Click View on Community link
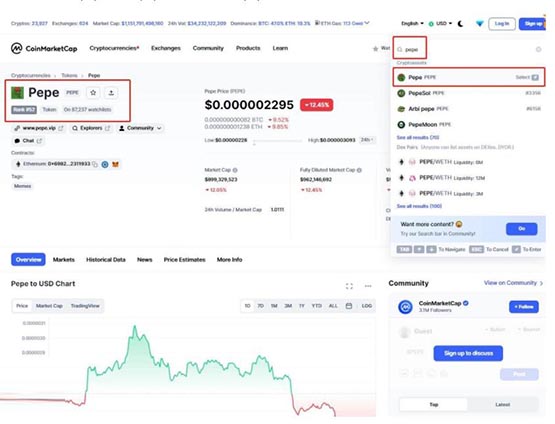Viewport: 555px width, 424px height. point(513,283)
